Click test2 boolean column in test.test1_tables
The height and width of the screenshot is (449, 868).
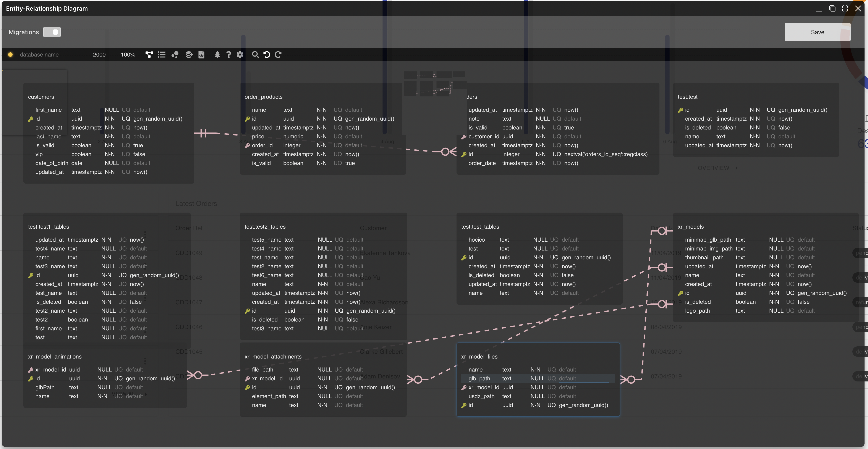coord(41,320)
